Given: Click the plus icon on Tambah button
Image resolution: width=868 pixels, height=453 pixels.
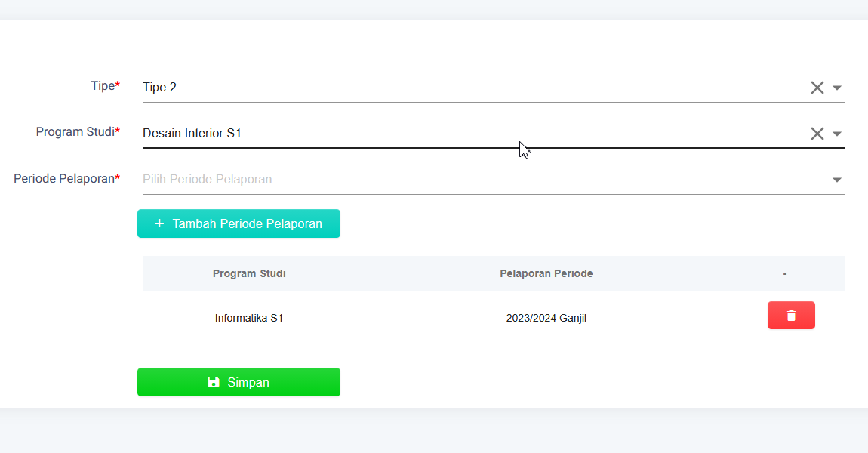Looking at the screenshot, I should click(x=159, y=223).
